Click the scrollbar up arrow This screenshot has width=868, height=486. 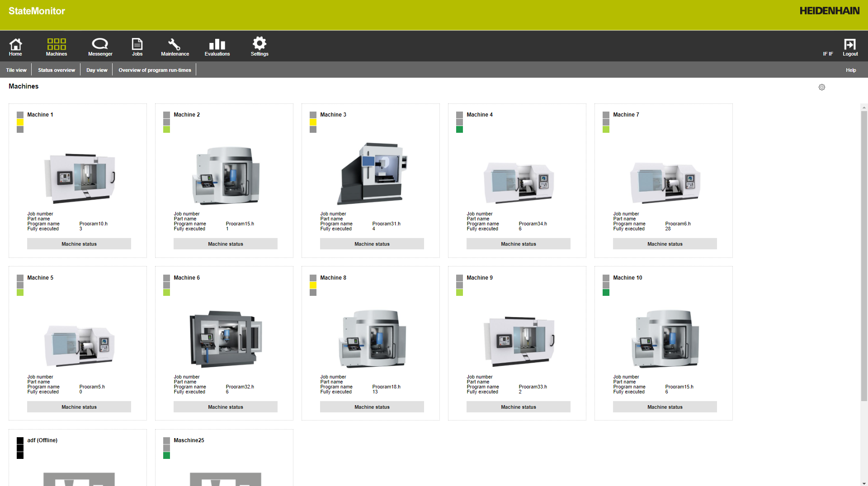point(864,107)
